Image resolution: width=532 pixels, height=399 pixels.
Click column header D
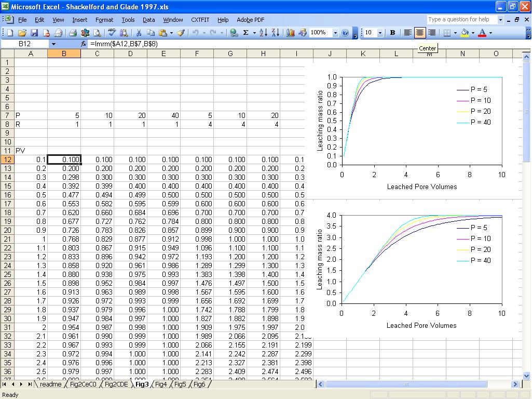tap(130, 54)
